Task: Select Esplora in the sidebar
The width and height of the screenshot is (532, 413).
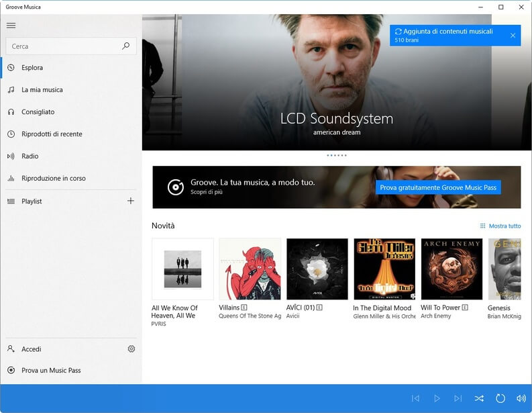Action: click(x=71, y=68)
